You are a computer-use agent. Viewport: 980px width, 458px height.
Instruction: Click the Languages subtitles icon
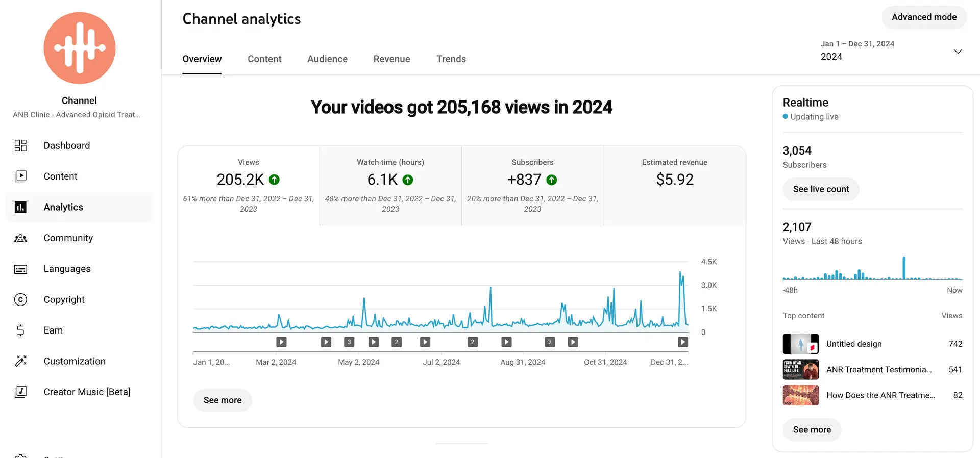tap(20, 269)
